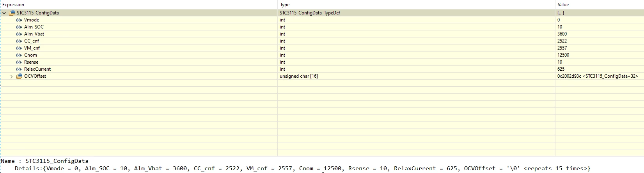644x173 pixels.
Task: Click the OCVOffset array icon
Action: (x=19, y=76)
